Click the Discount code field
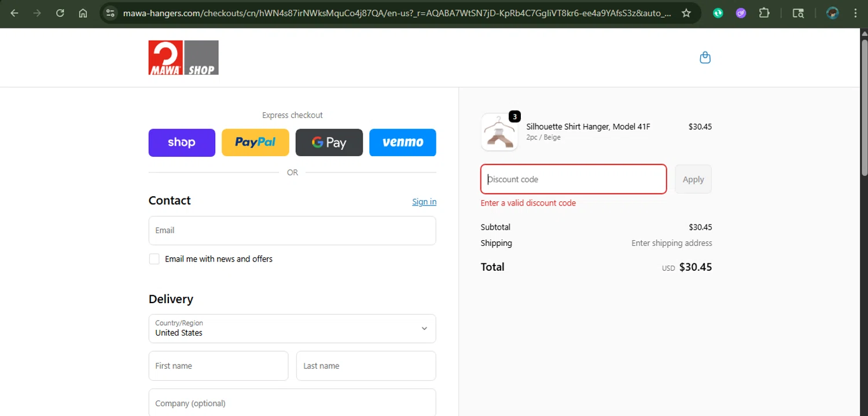The image size is (868, 416). (x=573, y=179)
